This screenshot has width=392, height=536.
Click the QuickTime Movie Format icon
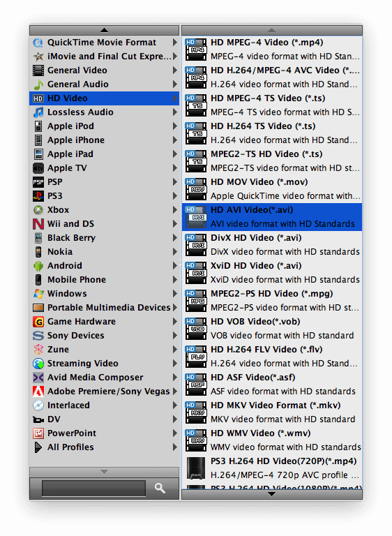point(38,43)
